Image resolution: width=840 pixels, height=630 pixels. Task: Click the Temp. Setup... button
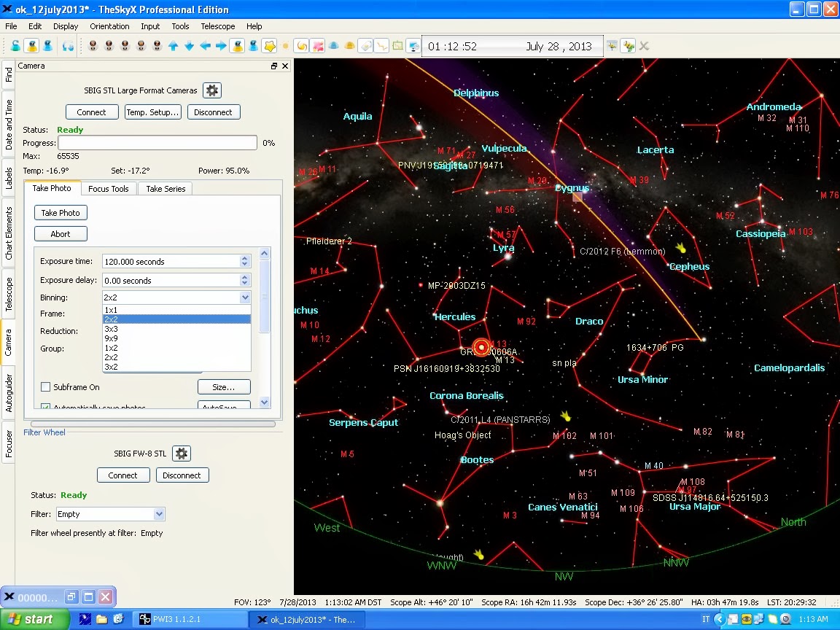coord(153,112)
